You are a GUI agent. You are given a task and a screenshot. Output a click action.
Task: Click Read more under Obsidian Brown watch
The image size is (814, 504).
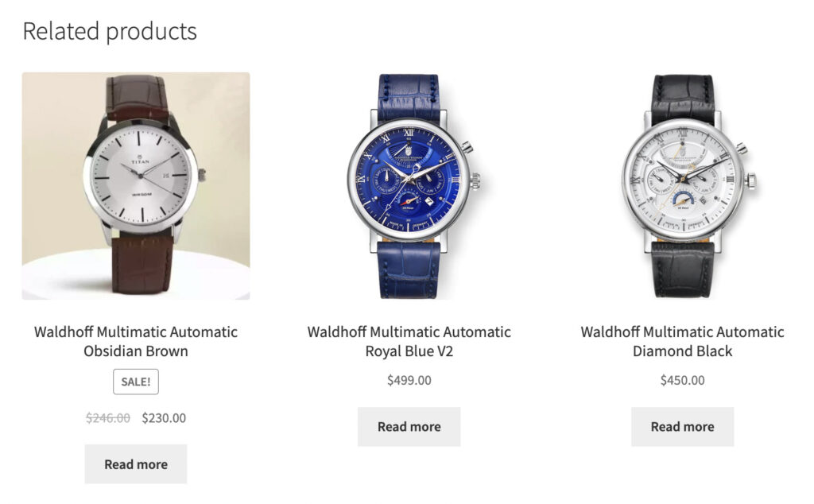(x=136, y=464)
